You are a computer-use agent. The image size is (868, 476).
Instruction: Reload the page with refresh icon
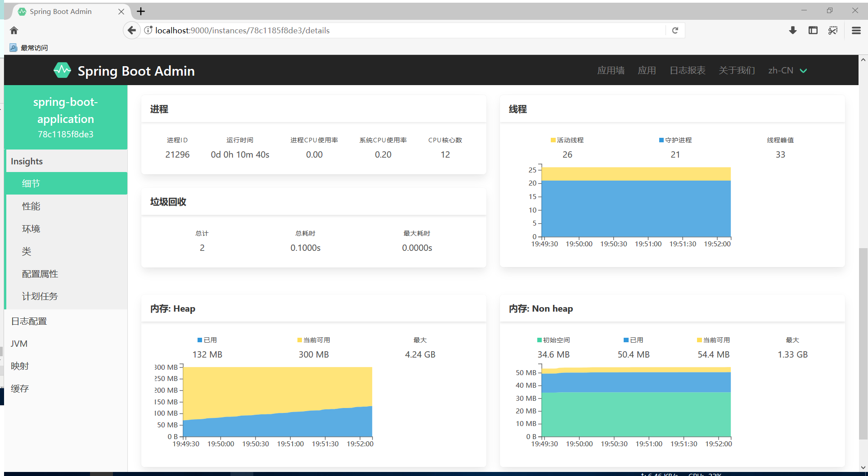[675, 30]
